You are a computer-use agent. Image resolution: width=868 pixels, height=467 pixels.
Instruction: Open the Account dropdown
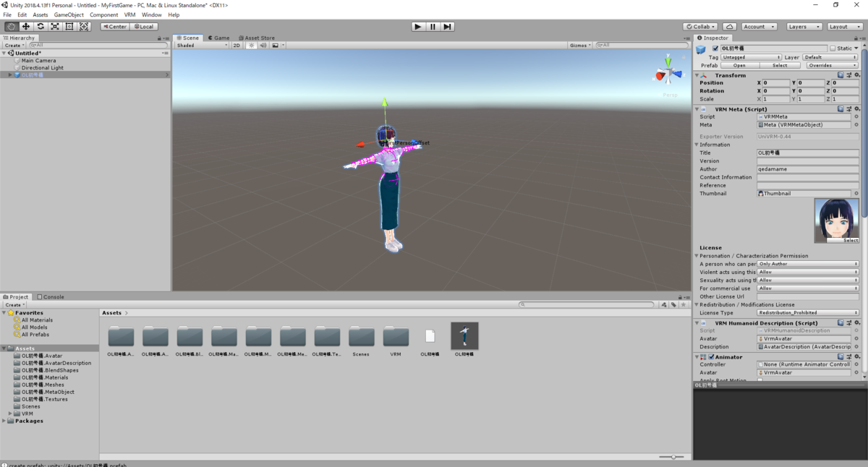759,27
